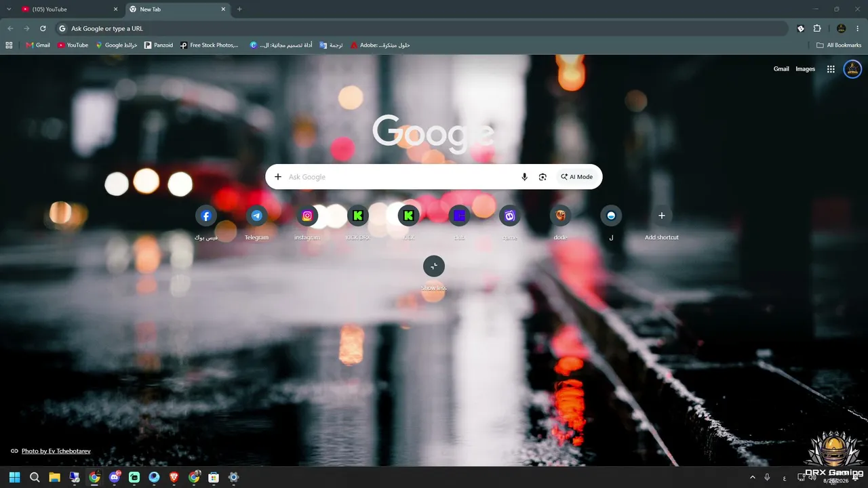Expand the tab search dropdown
868x488 pixels.
point(9,9)
